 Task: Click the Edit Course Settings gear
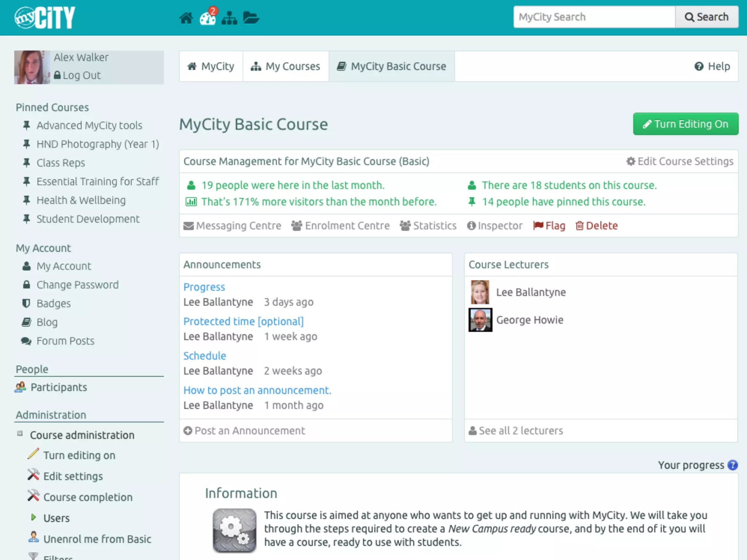tap(631, 161)
